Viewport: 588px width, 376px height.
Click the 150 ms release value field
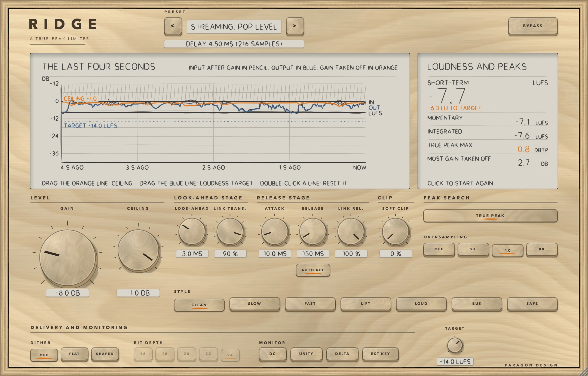pyautogui.click(x=313, y=254)
